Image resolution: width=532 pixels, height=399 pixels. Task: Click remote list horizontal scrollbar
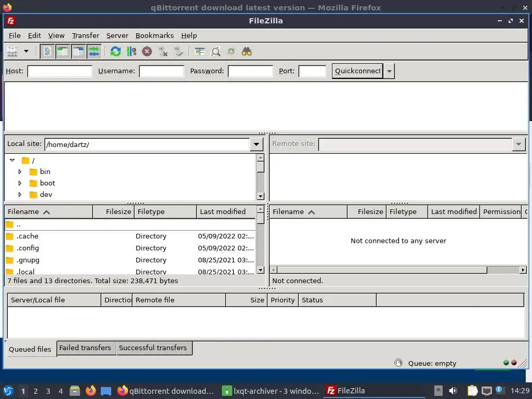click(x=382, y=270)
